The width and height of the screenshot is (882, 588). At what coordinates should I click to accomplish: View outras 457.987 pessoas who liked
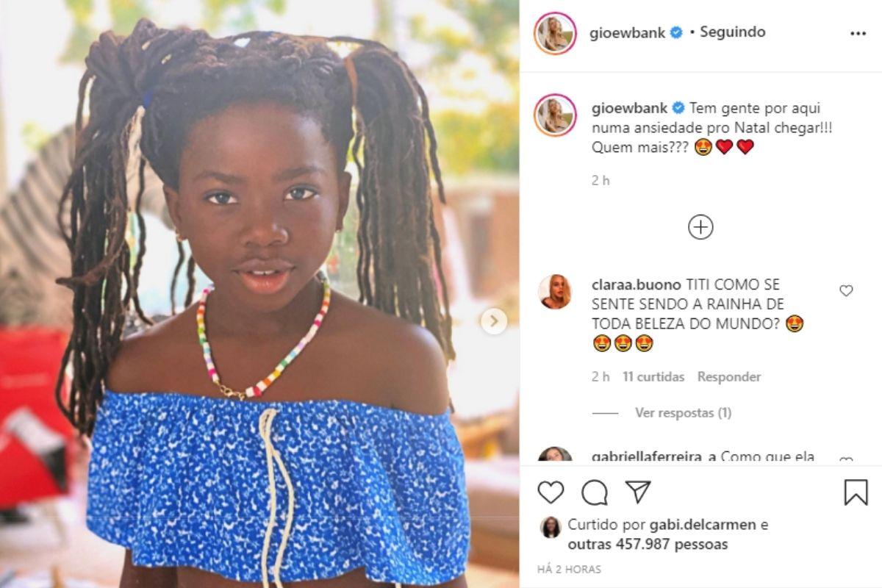pyautogui.click(x=648, y=545)
